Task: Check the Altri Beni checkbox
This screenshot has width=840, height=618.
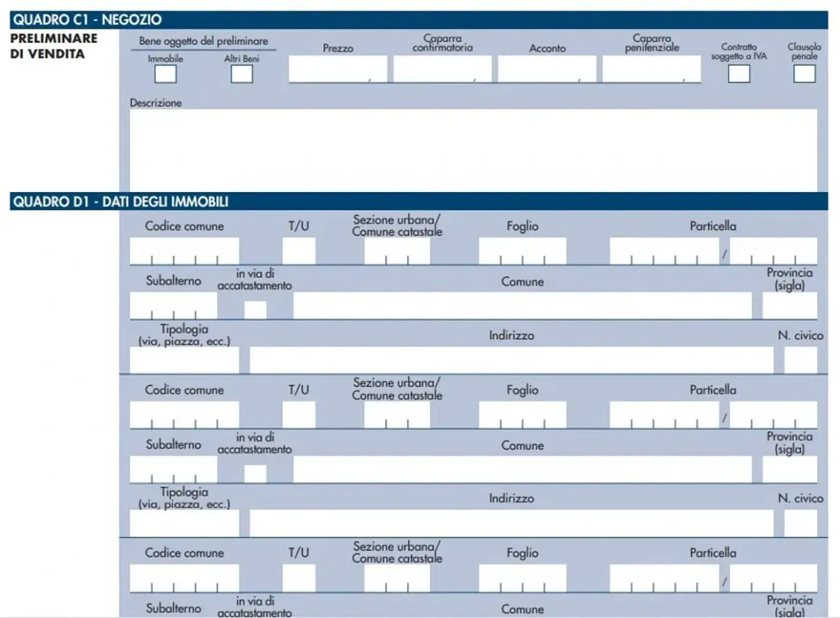Action: point(242,74)
